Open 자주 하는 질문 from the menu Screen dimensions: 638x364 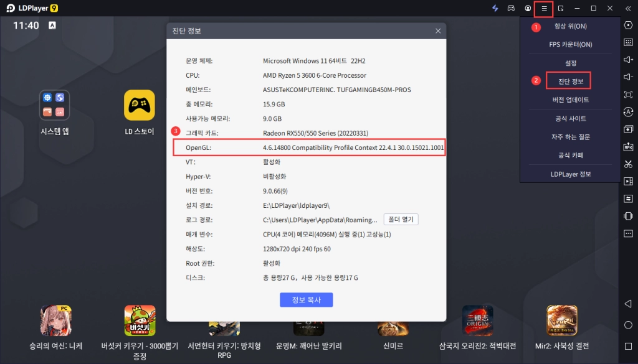pyautogui.click(x=571, y=137)
